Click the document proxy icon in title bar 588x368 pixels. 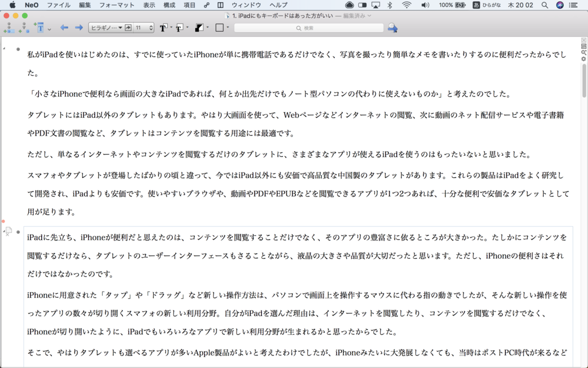tap(227, 16)
